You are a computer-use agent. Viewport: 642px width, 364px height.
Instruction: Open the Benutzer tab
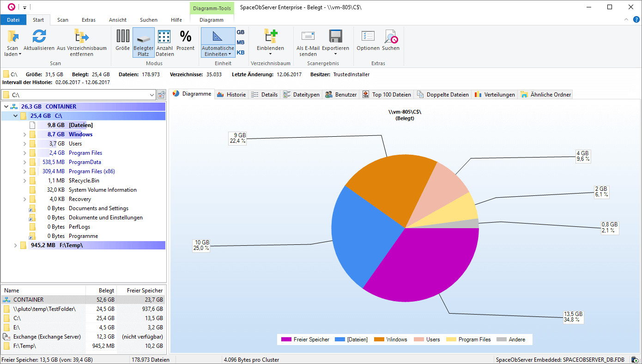point(341,94)
